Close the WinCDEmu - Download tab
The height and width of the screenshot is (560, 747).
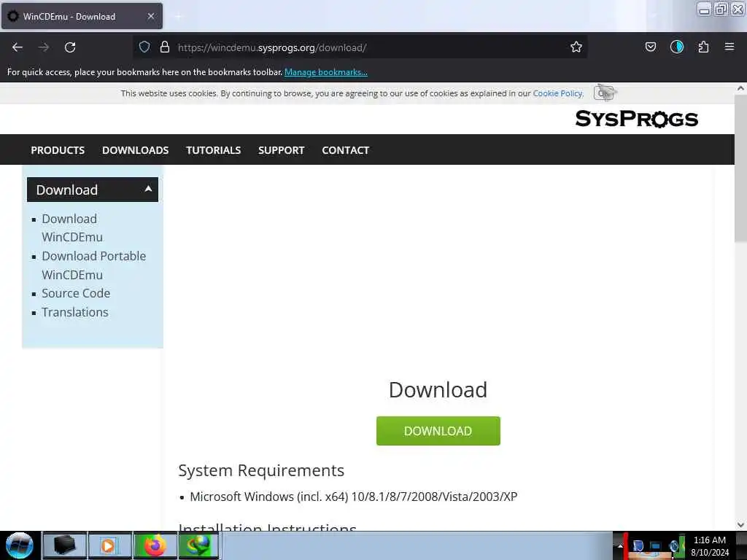150,16
